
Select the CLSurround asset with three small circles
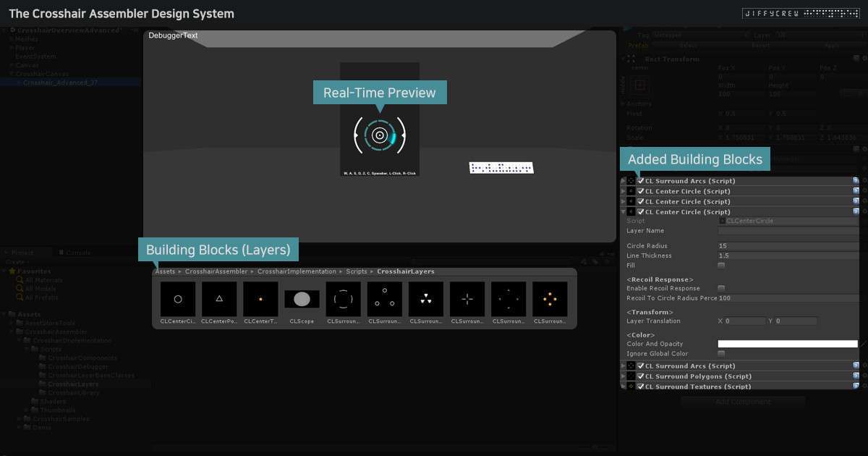(x=385, y=299)
